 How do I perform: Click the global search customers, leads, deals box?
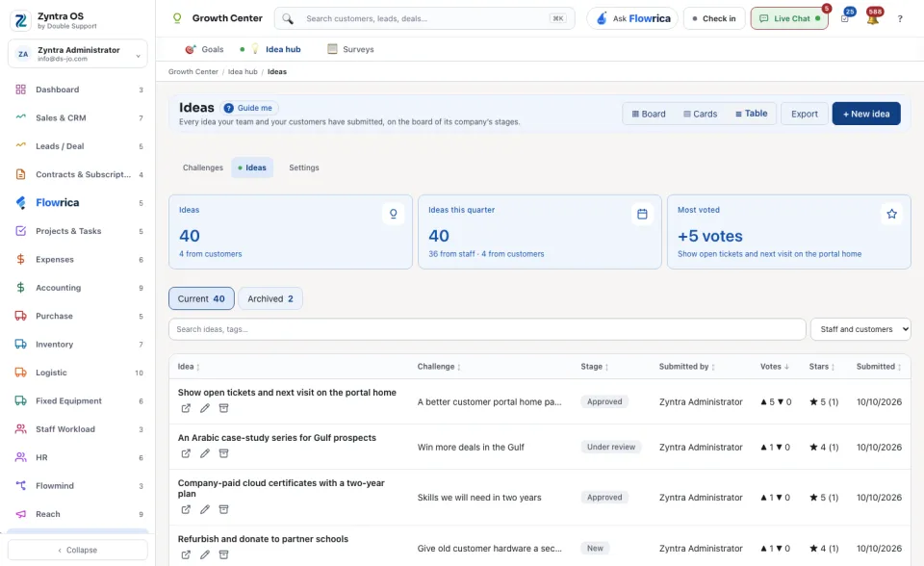[424, 19]
